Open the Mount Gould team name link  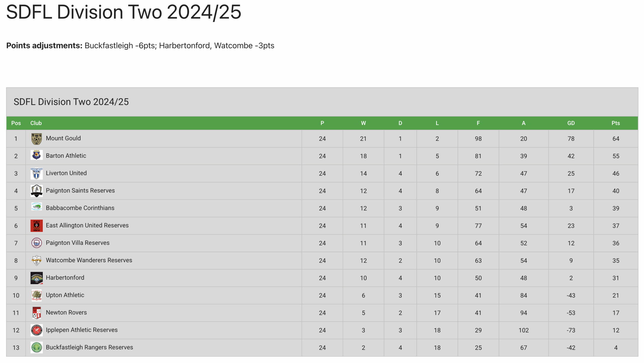click(63, 138)
